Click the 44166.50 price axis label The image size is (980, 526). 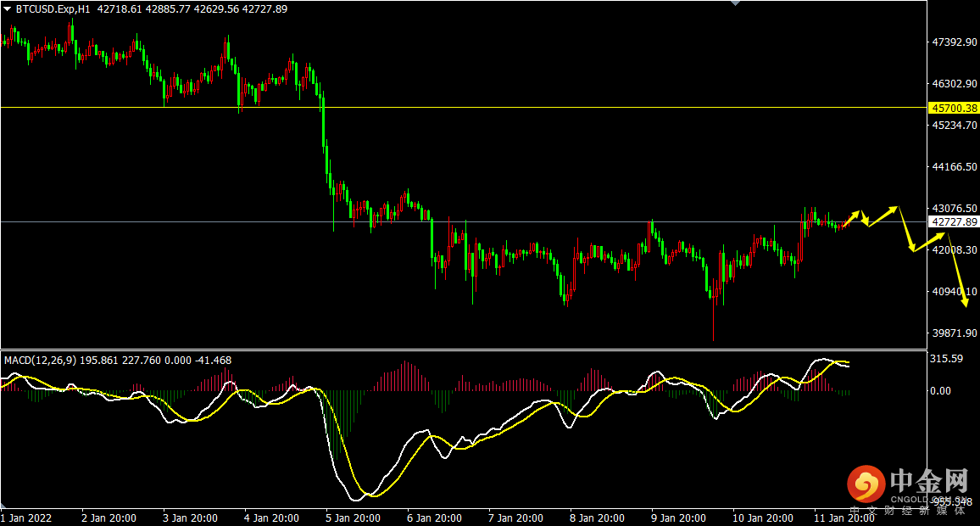[955, 167]
